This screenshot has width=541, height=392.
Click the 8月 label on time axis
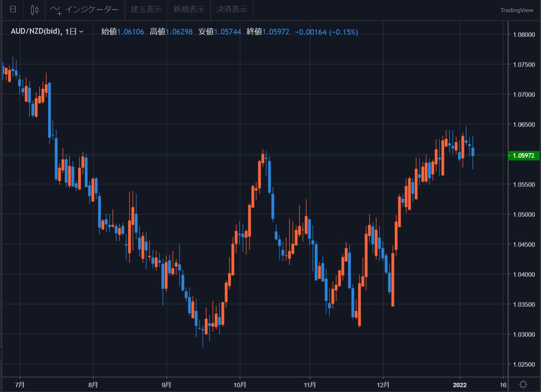click(x=93, y=385)
